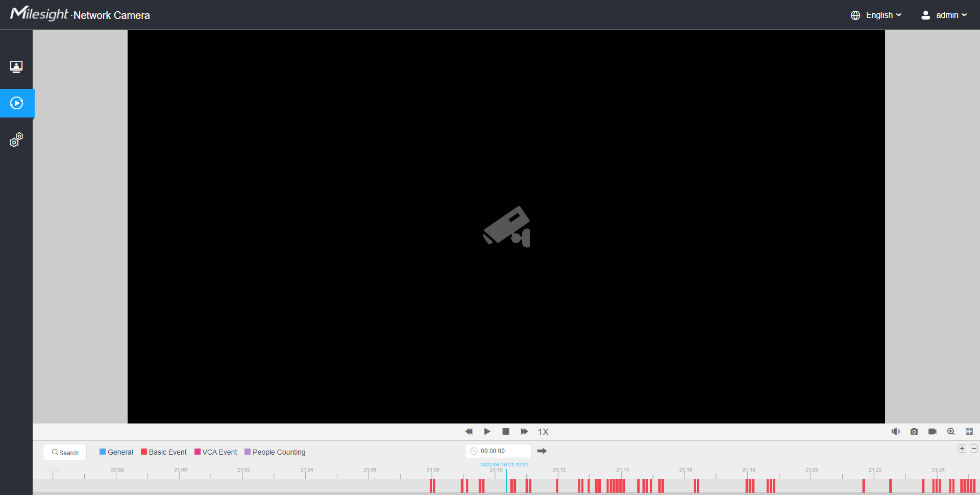Toggle the People Counting legend swatch

tap(248, 452)
